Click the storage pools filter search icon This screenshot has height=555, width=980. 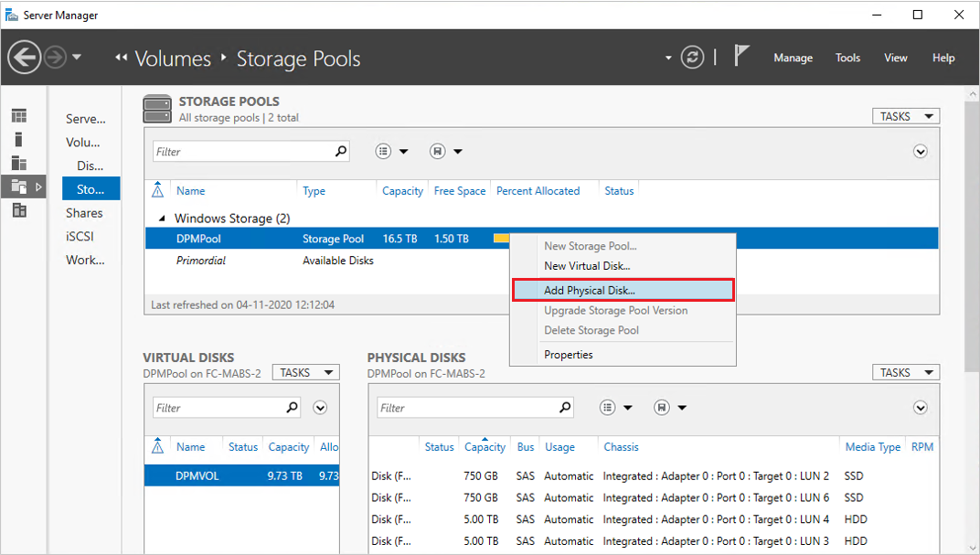pyautogui.click(x=341, y=152)
